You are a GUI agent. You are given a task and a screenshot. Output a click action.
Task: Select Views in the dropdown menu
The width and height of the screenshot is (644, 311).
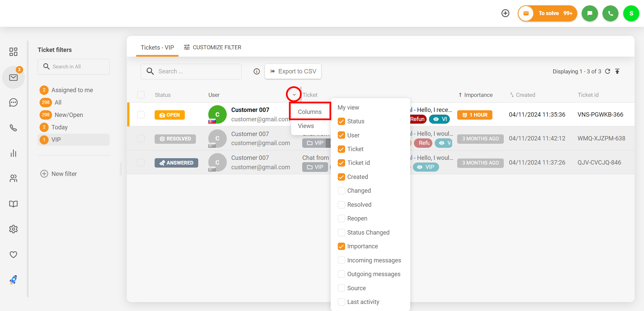tap(306, 126)
